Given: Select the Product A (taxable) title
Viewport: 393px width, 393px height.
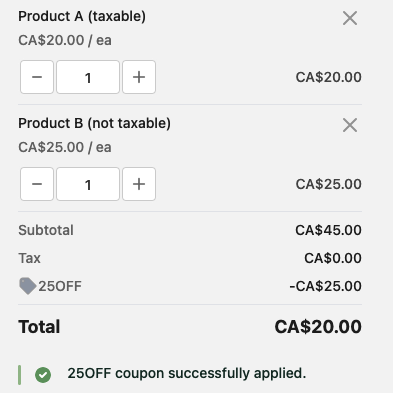Looking at the screenshot, I should pos(82,16).
